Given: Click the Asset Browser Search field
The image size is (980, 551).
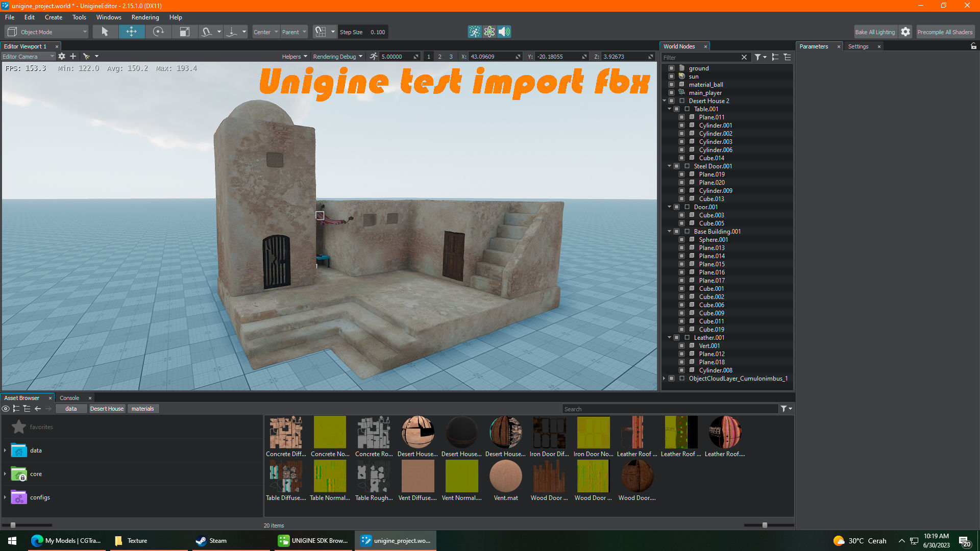Looking at the screenshot, I should click(670, 409).
